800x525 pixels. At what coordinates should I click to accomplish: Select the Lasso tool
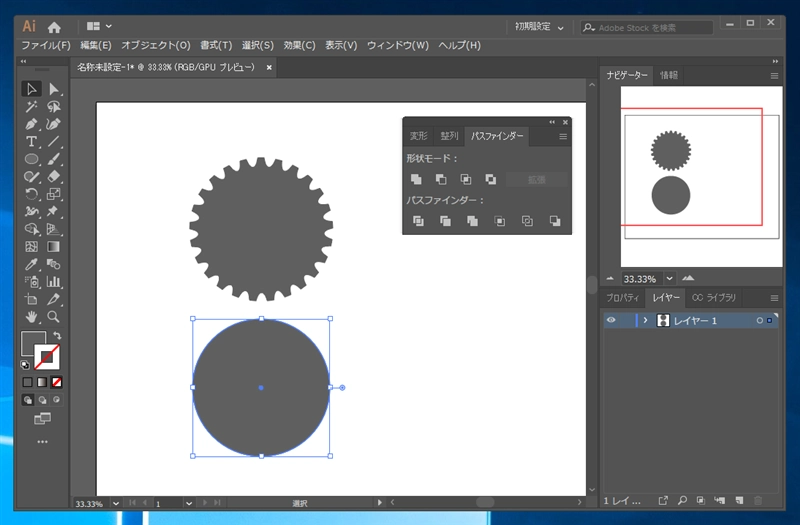(54, 107)
